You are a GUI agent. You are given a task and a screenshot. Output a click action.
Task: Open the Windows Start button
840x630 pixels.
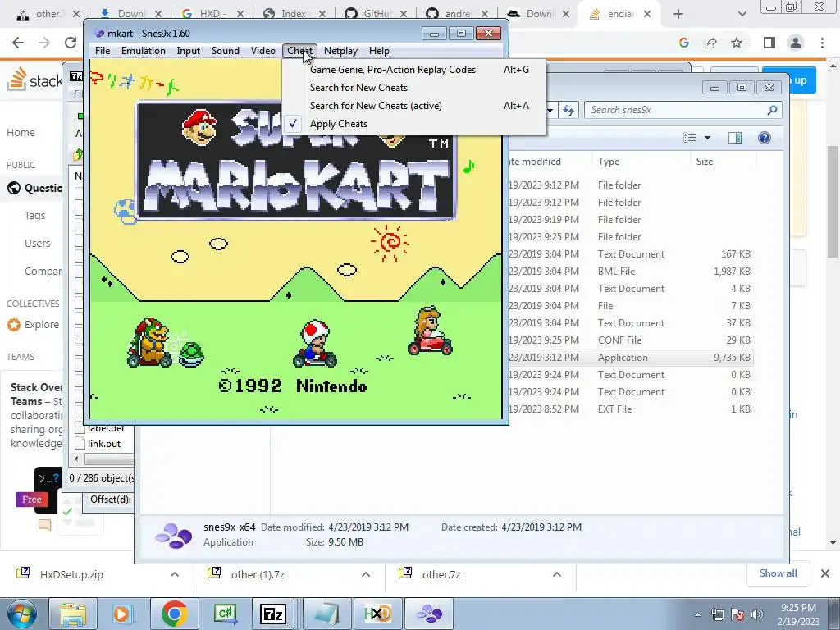point(21,614)
